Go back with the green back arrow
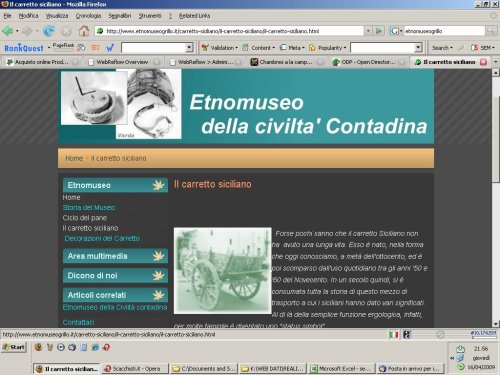 coord(7,31)
